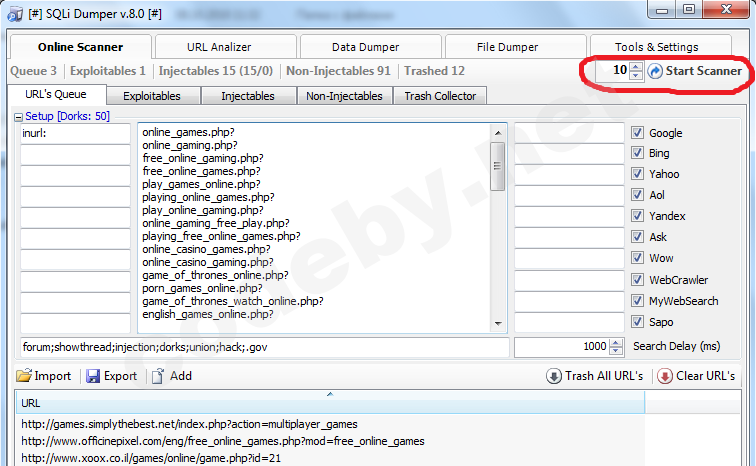Open the Tools & Settings tab
The height and width of the screenshot is (466, 756).
click(x=661, y=47)
